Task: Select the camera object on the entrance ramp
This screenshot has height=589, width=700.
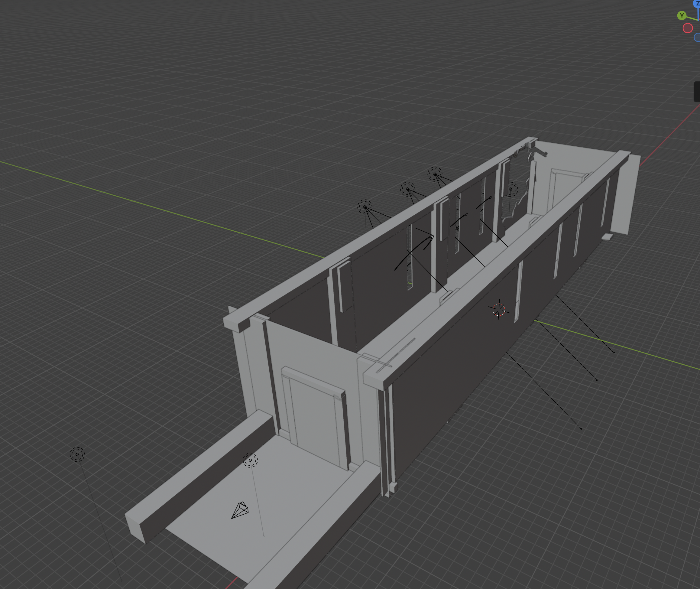Action: pyautogui.click(x=240, y=510)
